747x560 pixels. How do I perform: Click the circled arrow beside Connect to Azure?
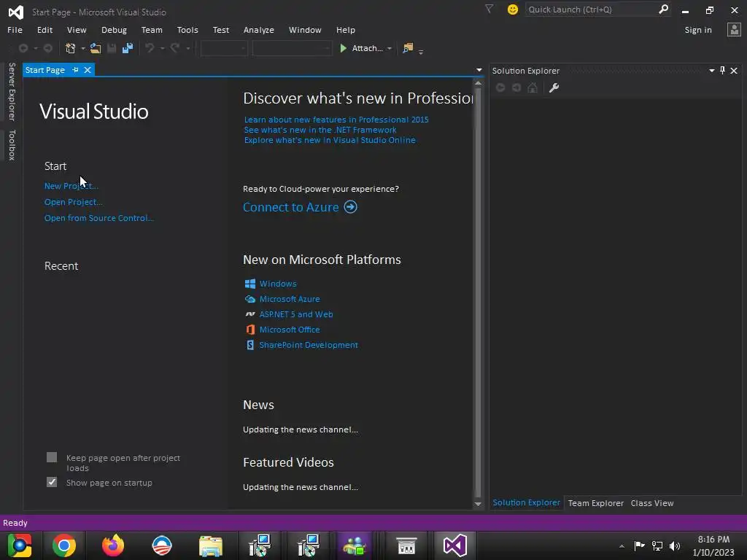351,207
